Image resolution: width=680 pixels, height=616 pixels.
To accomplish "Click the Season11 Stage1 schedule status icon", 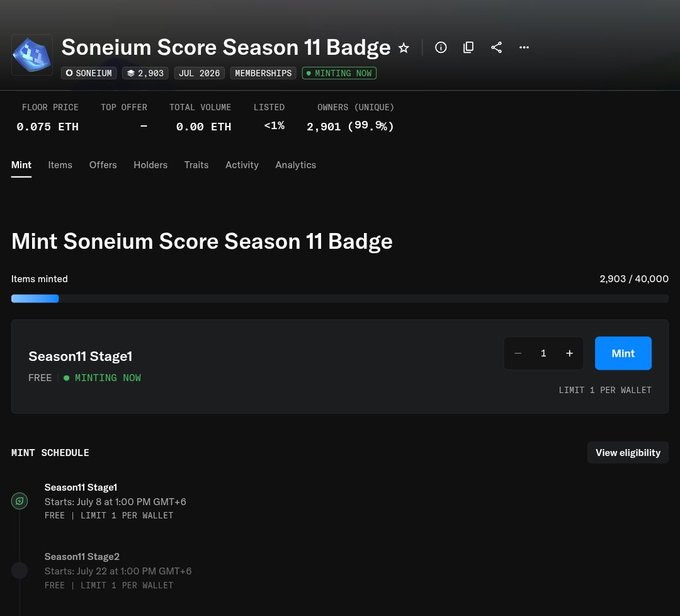I will coord(20,501).
